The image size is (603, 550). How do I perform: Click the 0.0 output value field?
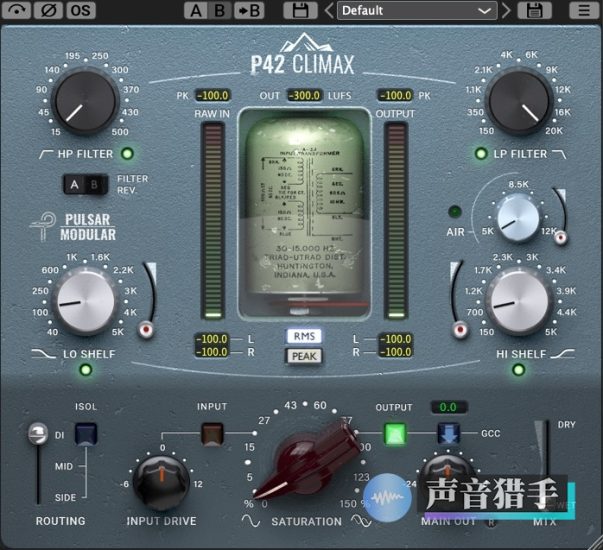(449, 407)
